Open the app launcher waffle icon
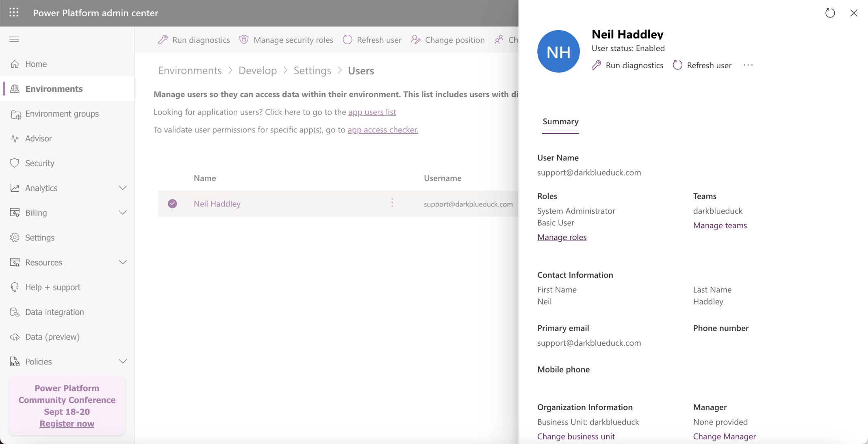 click(x=14, y=13)
